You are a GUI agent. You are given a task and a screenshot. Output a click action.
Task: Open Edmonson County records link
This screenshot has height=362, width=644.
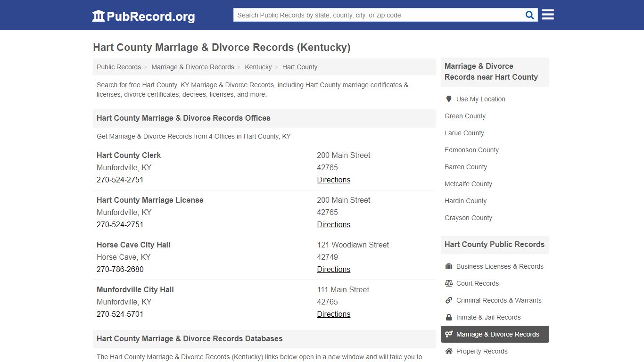pos(471,150)
